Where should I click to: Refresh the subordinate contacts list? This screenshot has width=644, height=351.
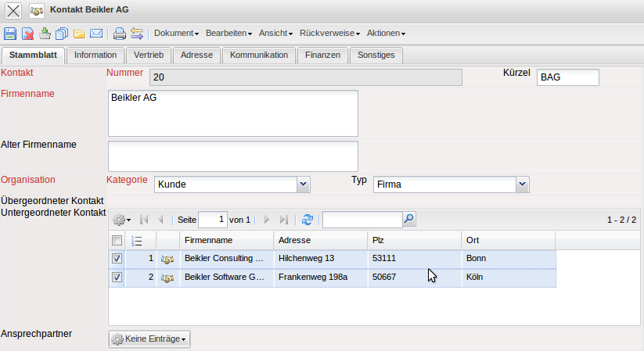coord(308,220)
